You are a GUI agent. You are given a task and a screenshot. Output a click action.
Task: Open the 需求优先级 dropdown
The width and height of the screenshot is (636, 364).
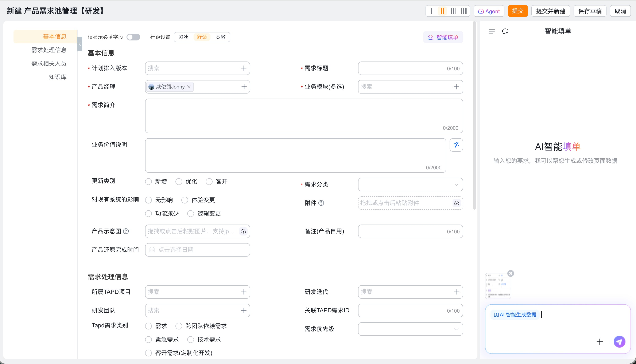[x=410, y=329]
